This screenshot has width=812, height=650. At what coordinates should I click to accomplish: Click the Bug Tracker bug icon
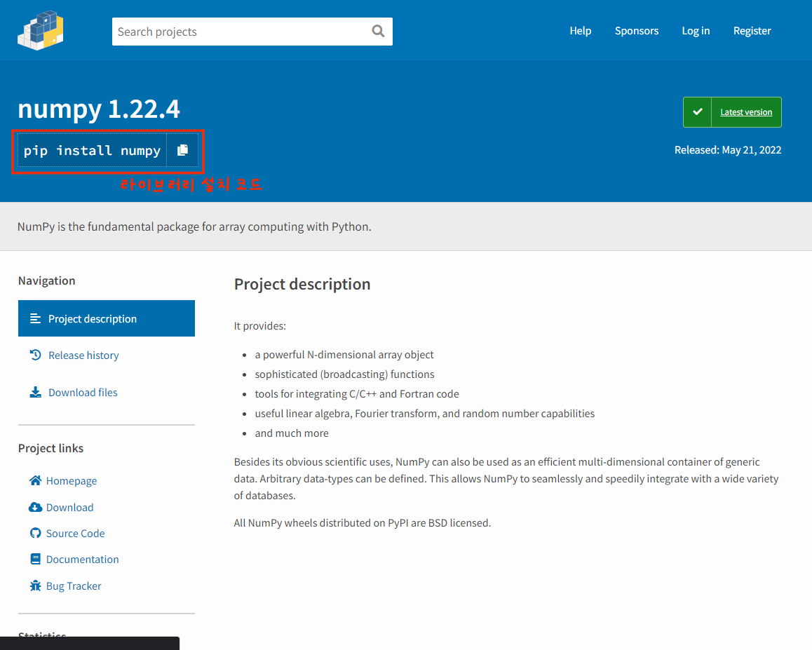tap(35, 585)
